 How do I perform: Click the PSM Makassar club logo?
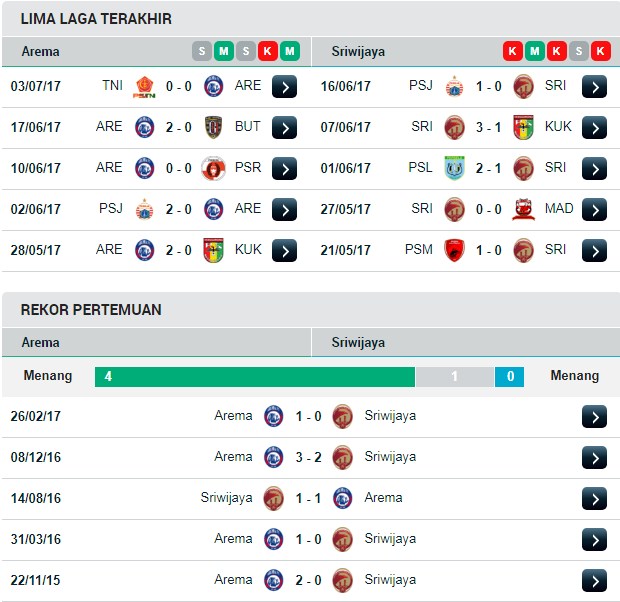point(454,250)
